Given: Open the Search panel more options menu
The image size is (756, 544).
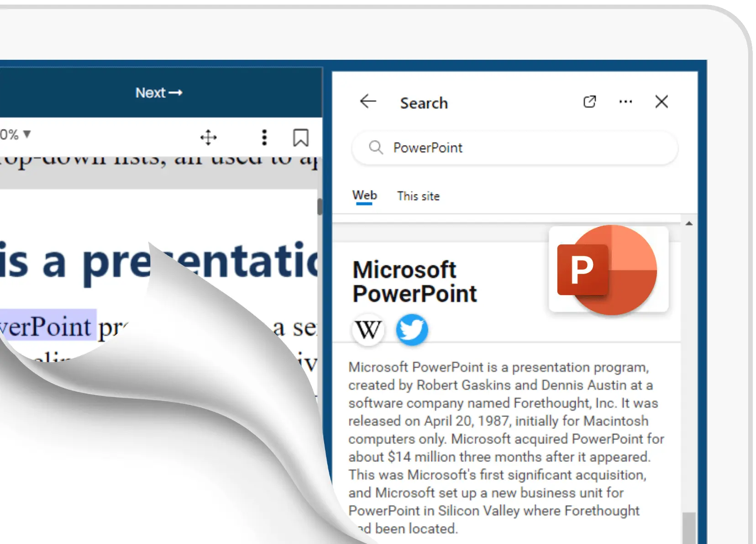Looking at the screenshot, I should point(625,101).
